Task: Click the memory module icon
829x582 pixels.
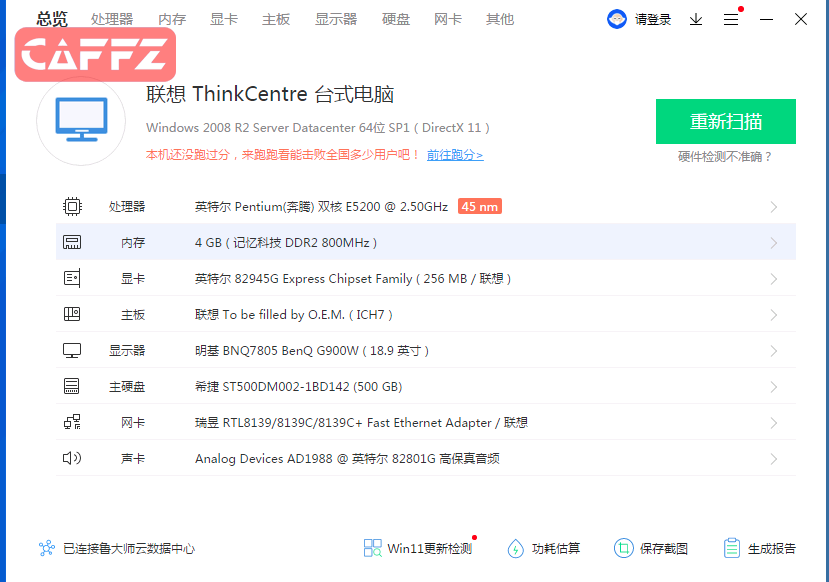Action: (x=72, y=243)
